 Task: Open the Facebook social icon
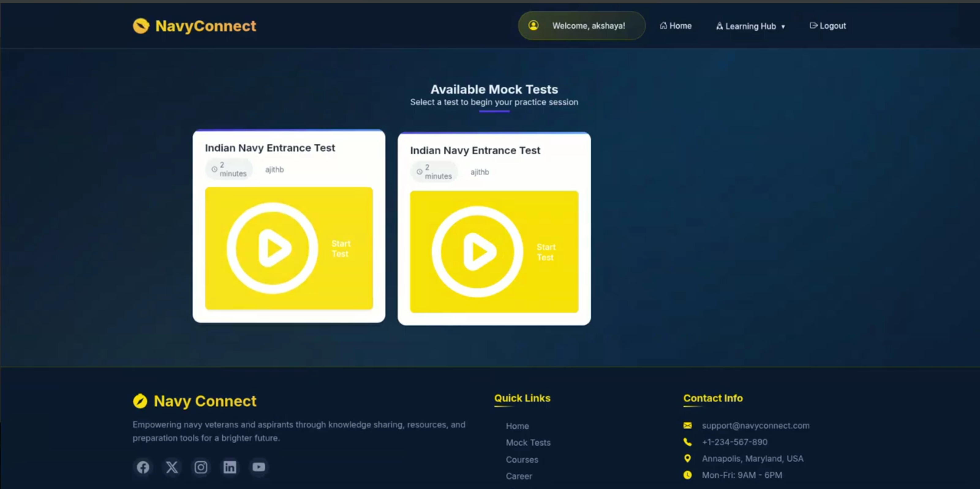143,467
